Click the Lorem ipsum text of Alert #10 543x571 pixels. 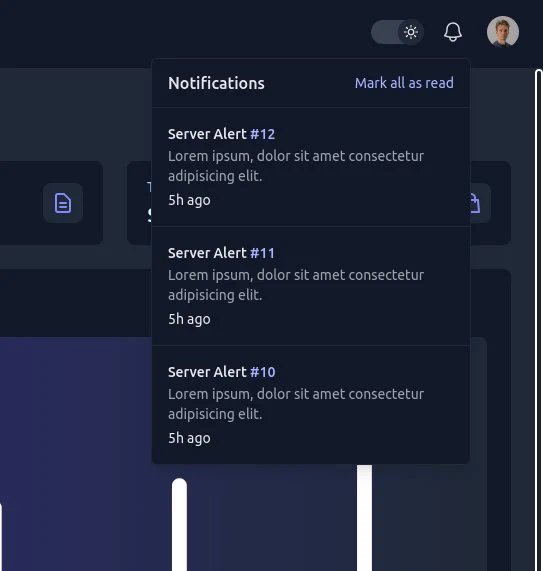296,404
